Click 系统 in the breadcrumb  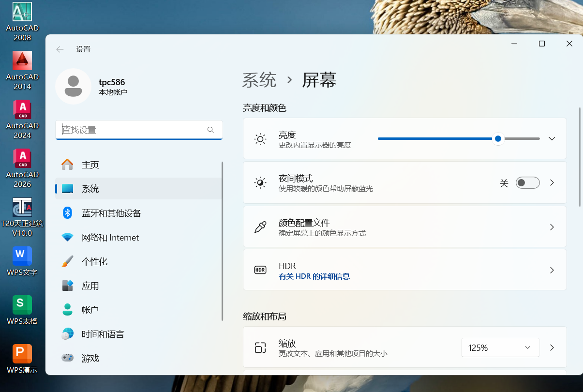259,80
